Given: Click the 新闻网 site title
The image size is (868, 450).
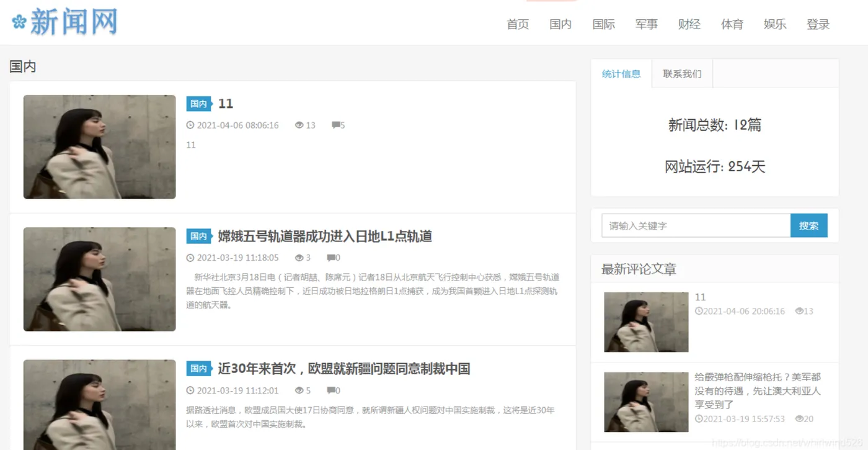Looking at the screenshot, I should click(74, 22).
